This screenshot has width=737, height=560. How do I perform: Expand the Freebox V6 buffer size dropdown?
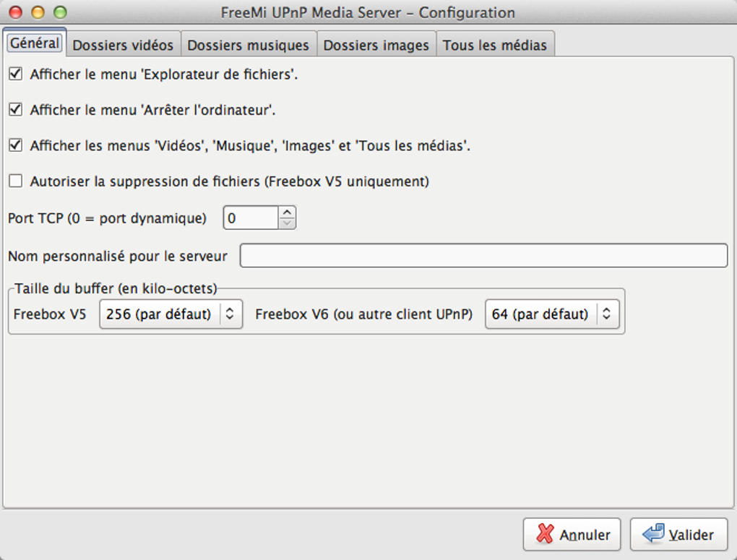click(552, 314)
